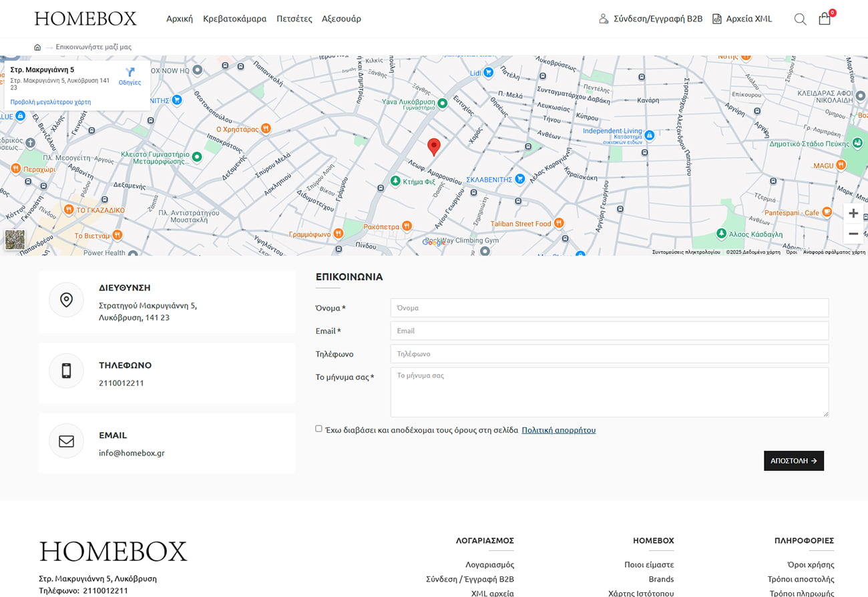Screen dimensions: 868x597
Task: Click the Κτήμα Φιξ park marker
Action: click(x=395, y=181)
